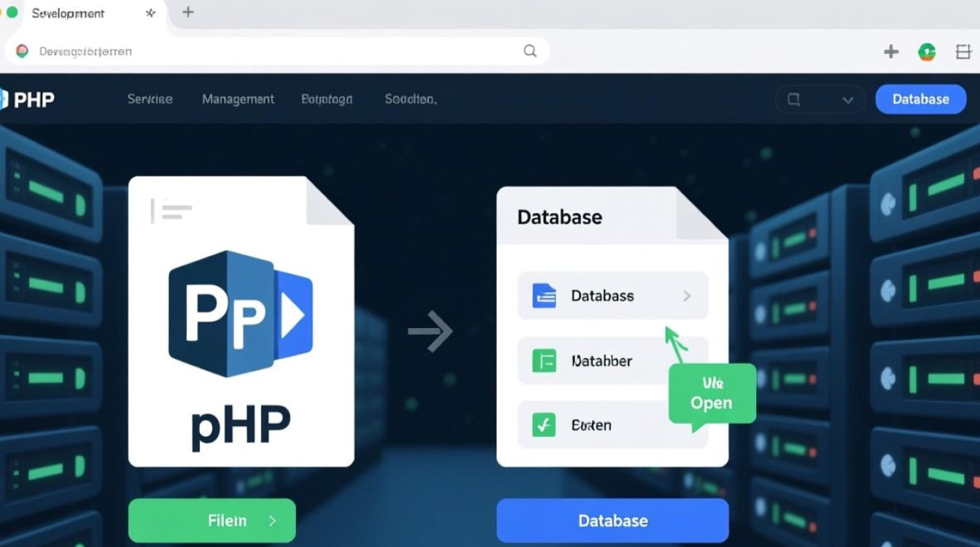Click the search magnifier icon in address bar

coord(530,51)
